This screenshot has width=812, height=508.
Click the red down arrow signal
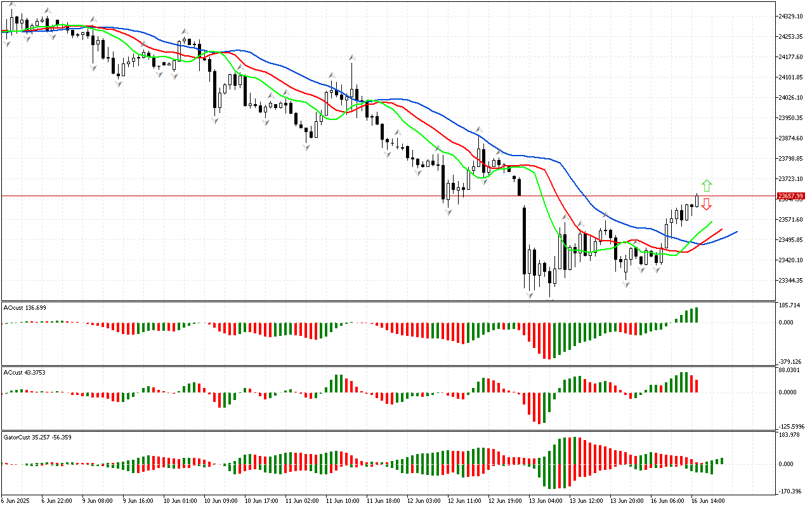tap(707, 204)
